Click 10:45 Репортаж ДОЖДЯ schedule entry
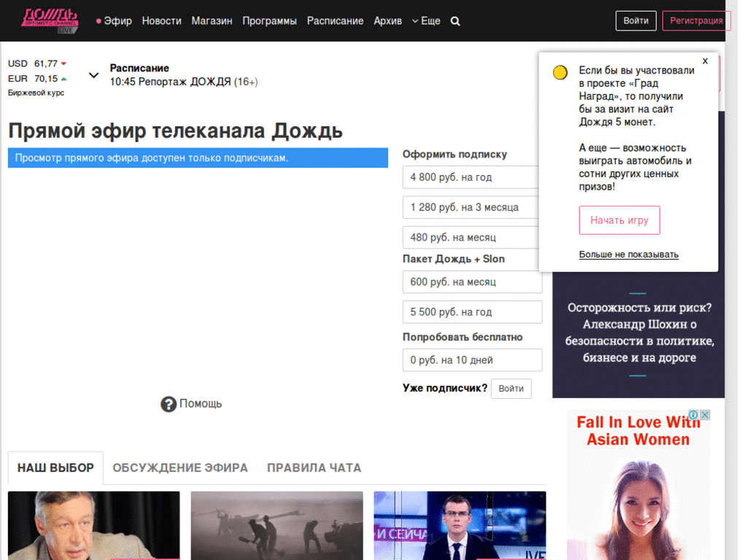 click(x=183, y=82)
